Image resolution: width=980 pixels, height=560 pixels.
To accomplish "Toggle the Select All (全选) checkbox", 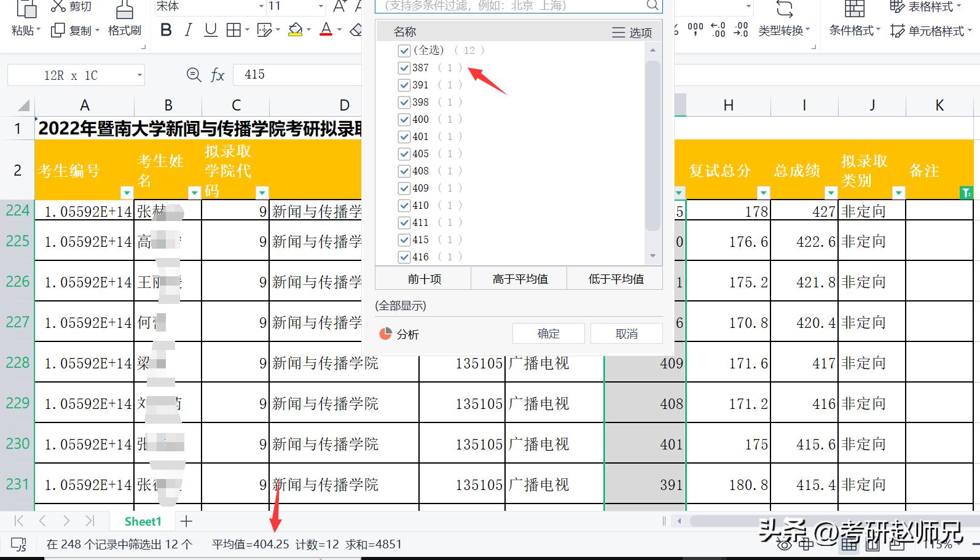I will tap(404, 50).
